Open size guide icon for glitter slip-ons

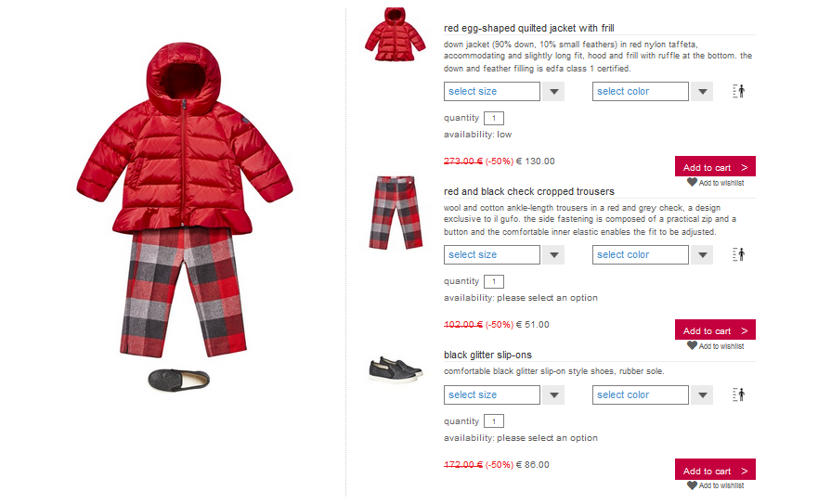(738, 394)
